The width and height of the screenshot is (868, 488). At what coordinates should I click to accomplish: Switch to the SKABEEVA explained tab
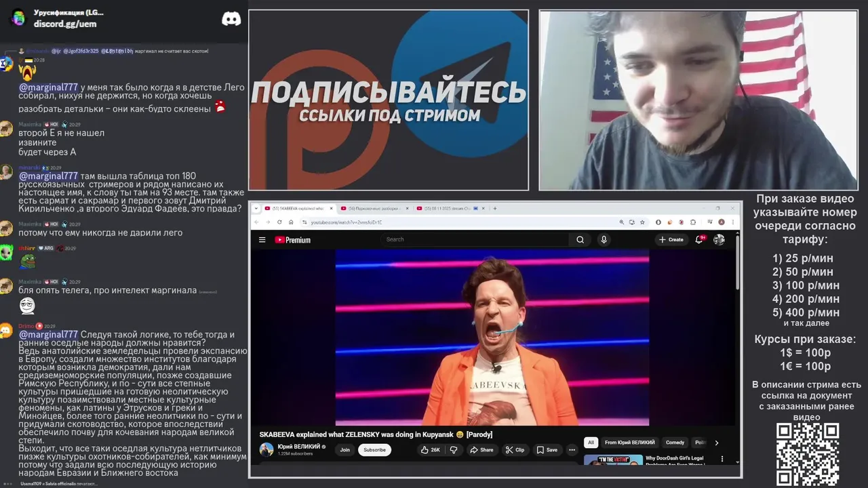pos(298,208)
